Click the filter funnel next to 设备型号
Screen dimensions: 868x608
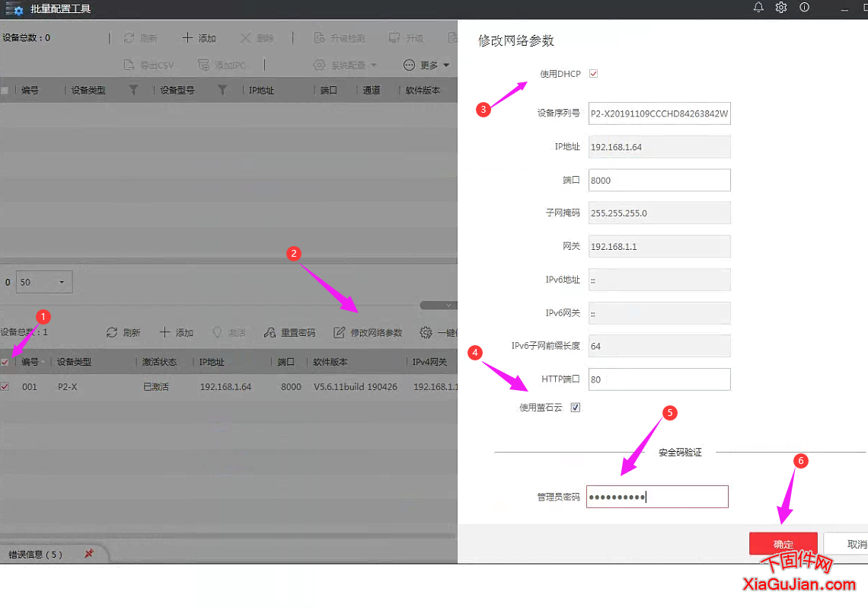pos(222,90)
